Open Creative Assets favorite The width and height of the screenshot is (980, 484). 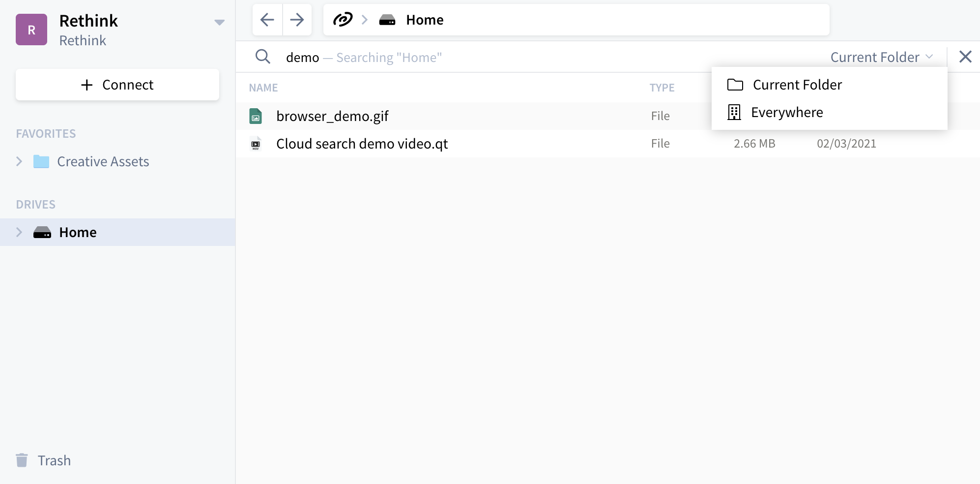pyautogui.click(x=103, y=161)
